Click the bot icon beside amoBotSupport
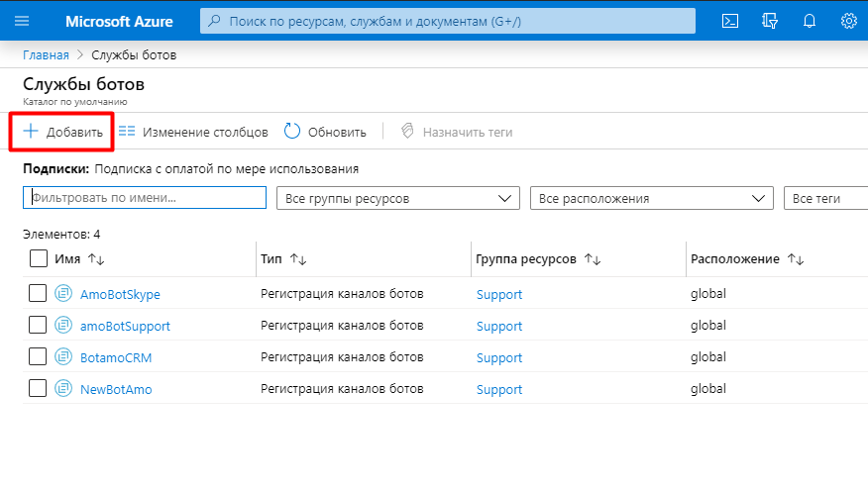 click(63, 325)
